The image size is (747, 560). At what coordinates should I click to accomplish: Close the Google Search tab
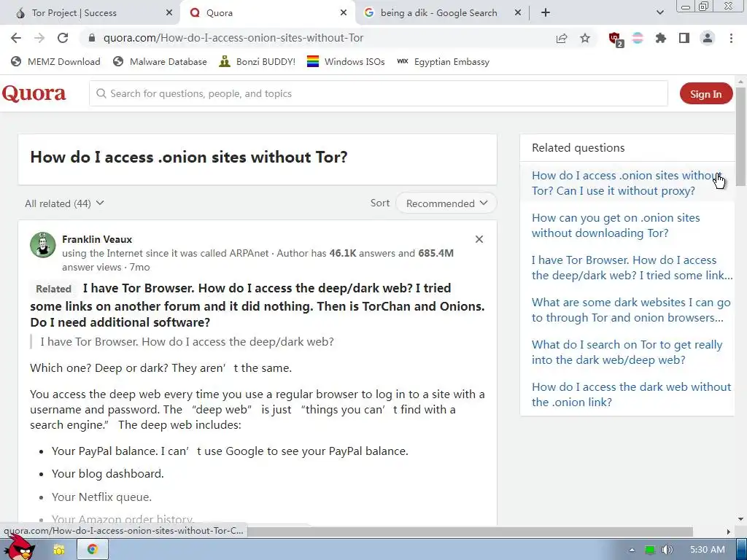coord(518,13)
